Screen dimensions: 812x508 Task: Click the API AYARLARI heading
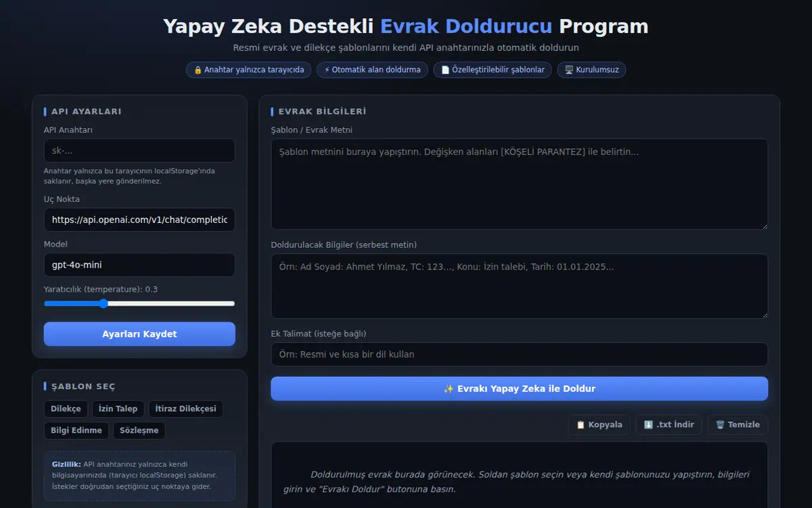coord(87,111)
